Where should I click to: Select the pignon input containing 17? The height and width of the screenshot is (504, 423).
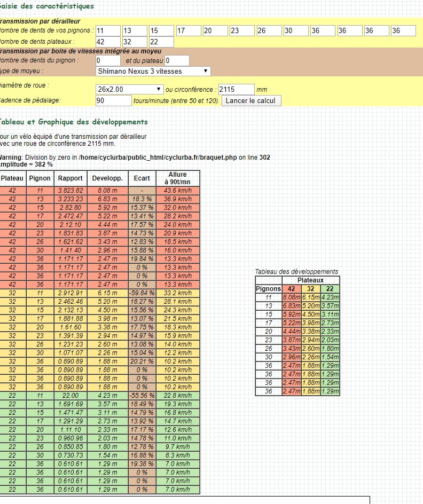click(189, 31)
